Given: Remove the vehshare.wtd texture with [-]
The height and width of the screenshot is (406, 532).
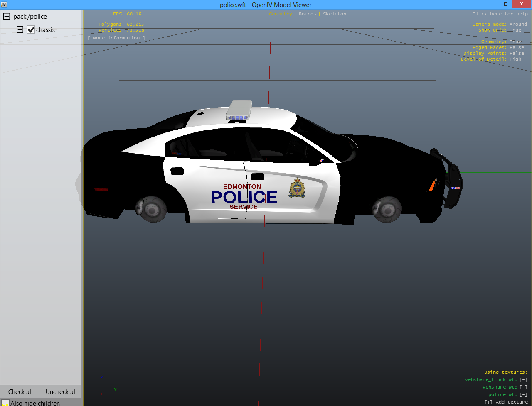Looking at the screenshot, I should tap(524, 387).
